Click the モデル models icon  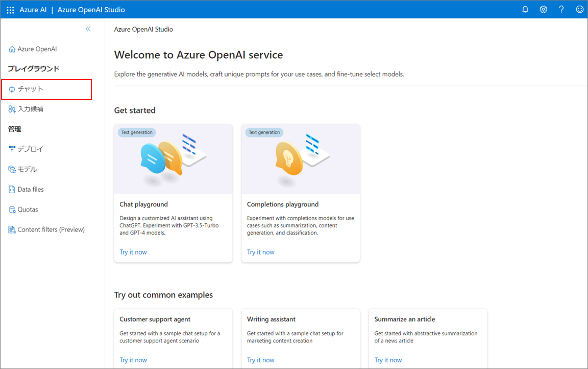click(12, 169)
